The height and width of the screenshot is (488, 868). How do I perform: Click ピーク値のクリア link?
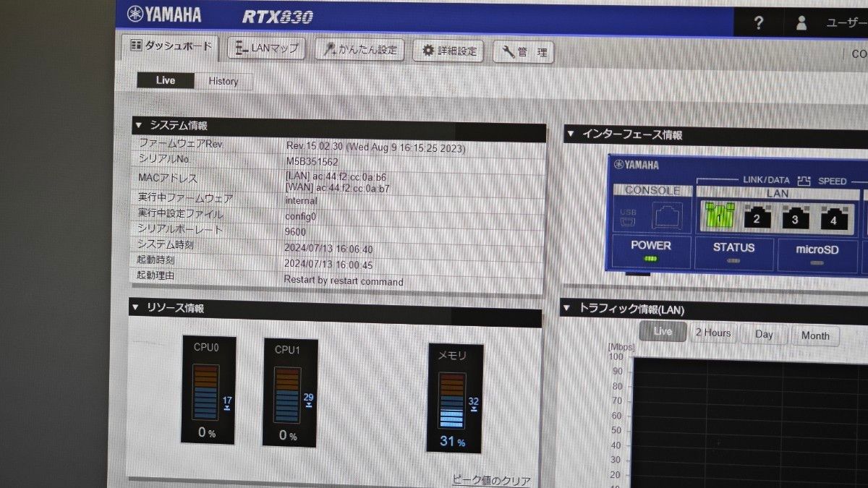(x=491, y=480)
